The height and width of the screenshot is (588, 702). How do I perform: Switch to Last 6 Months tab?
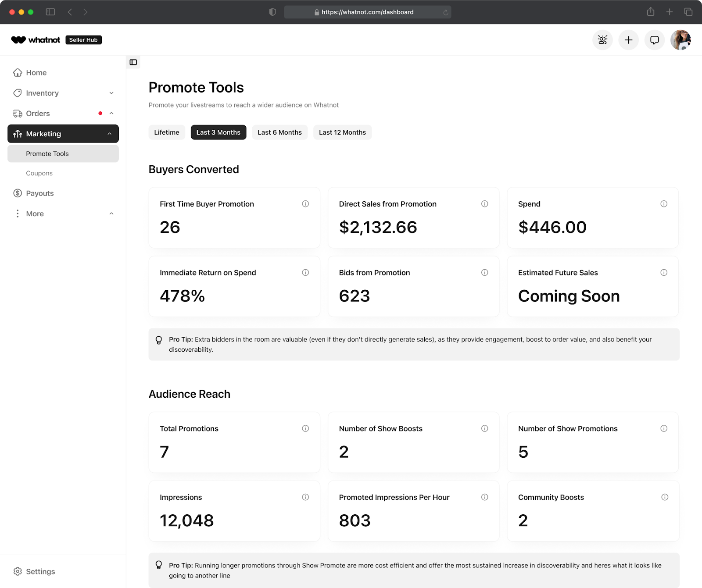[x=279, y=132]
